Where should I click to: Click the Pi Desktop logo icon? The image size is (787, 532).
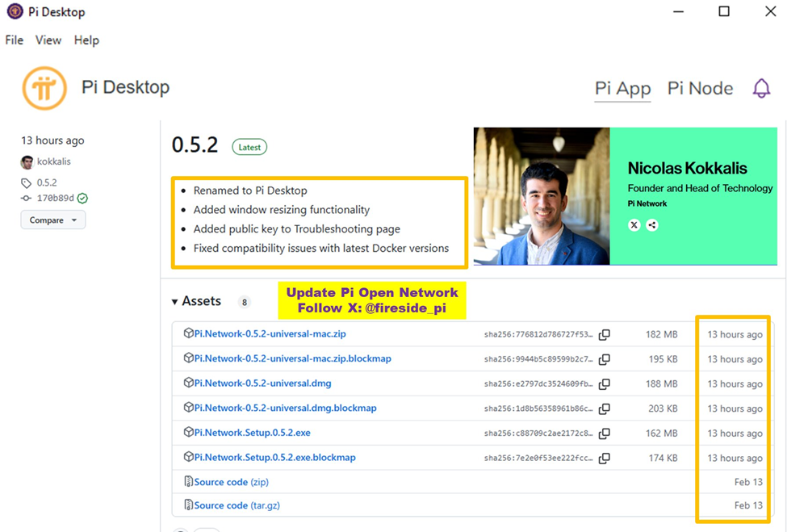pyautogui.click(x=44, y=88)
